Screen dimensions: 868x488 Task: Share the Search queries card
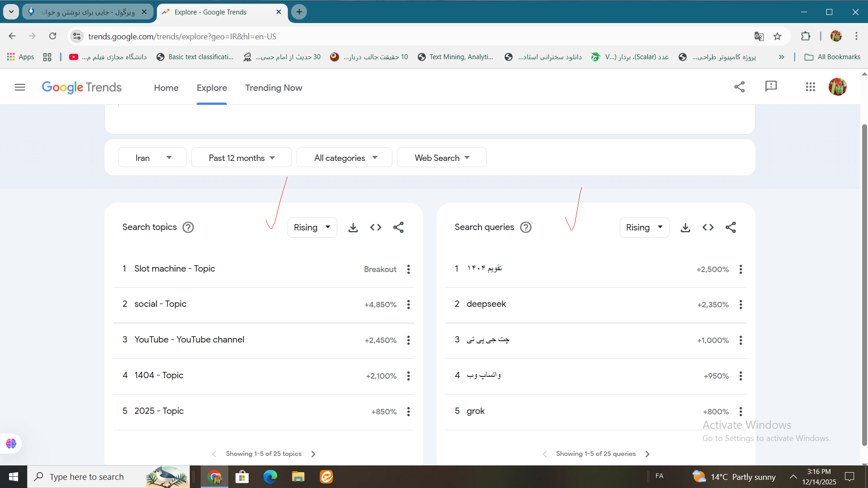731,228
